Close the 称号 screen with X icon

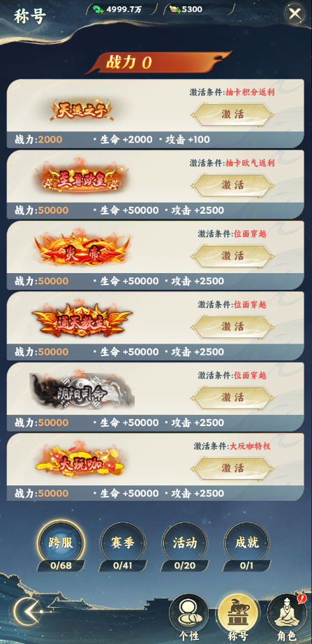coord(295,14)
